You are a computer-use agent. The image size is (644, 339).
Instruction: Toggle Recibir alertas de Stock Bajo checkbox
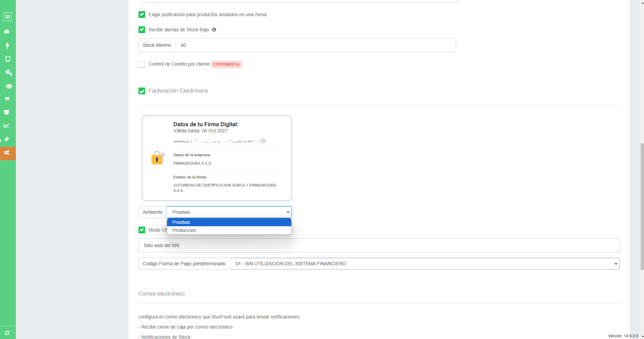(x=142, y=30)
